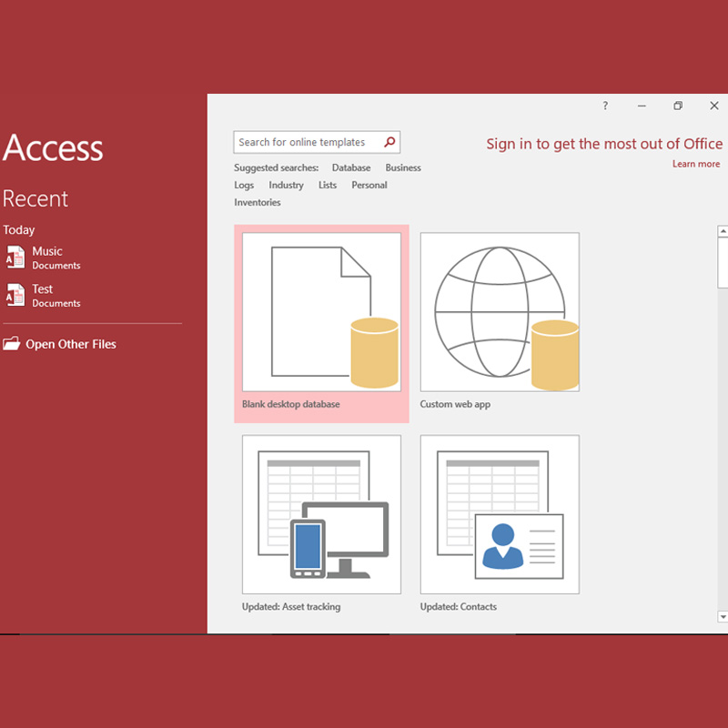728x728 pixels.
Task: Click the scrollbar down arrow
Action: point(723,616)
